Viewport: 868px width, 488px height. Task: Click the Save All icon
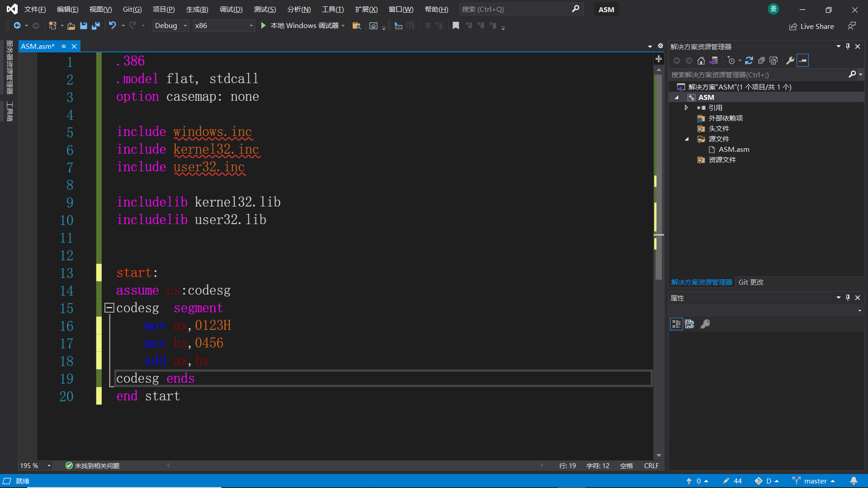tap(96, 26)
